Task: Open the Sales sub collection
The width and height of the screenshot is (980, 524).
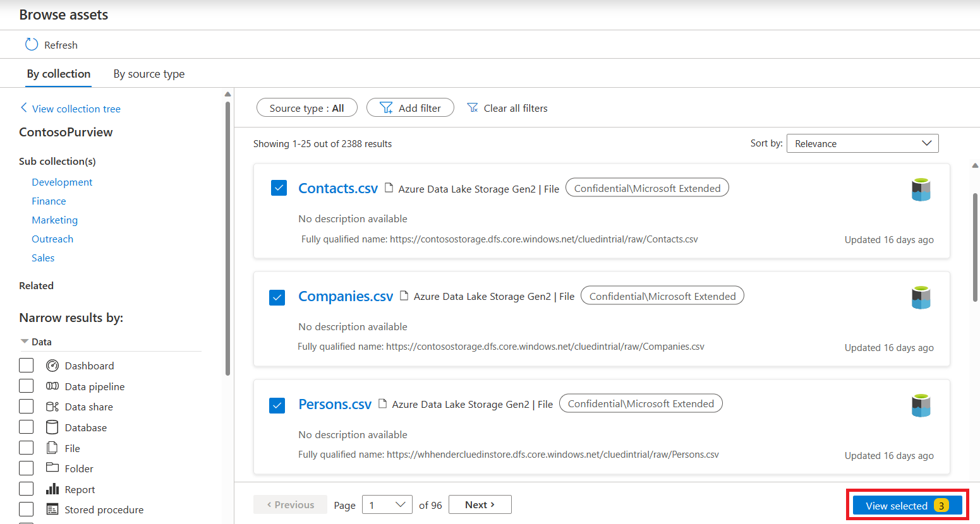Action: 43,258
